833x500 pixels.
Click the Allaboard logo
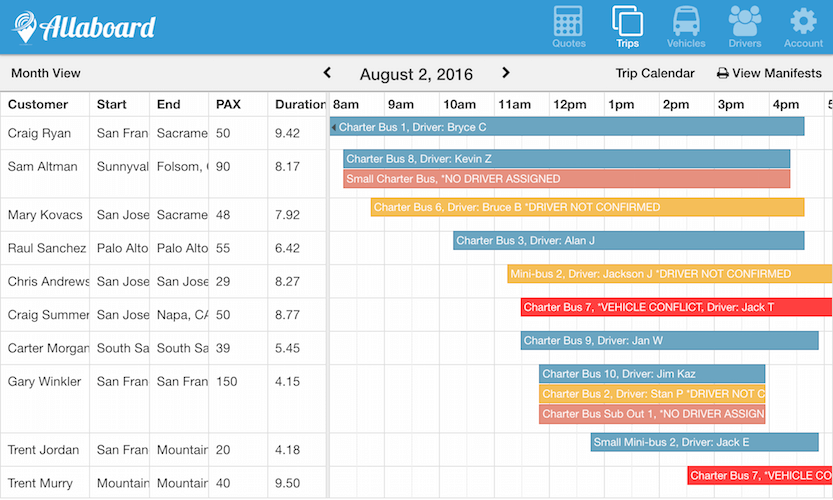[84, 27]
